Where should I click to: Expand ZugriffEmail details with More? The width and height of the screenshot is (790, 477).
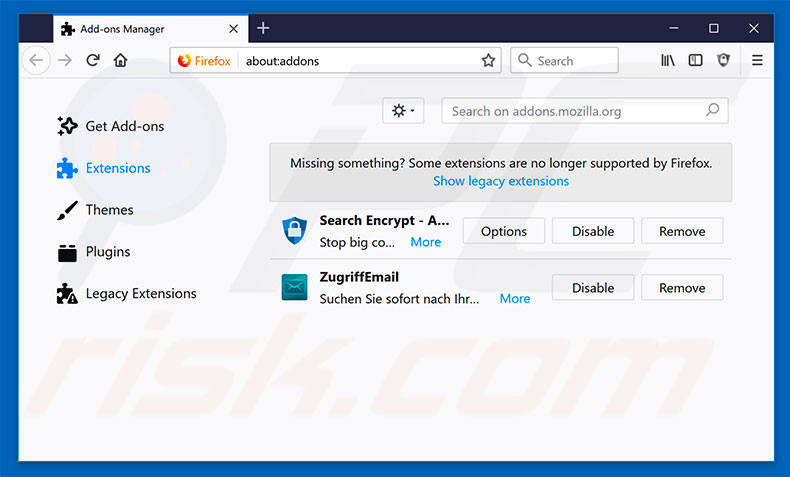[x=515, y=298]
